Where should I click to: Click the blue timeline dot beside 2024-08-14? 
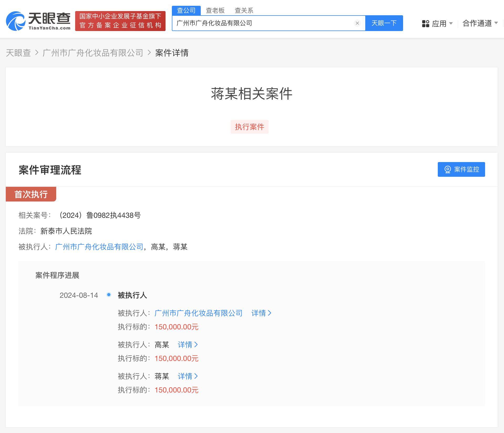coord(109,295)
